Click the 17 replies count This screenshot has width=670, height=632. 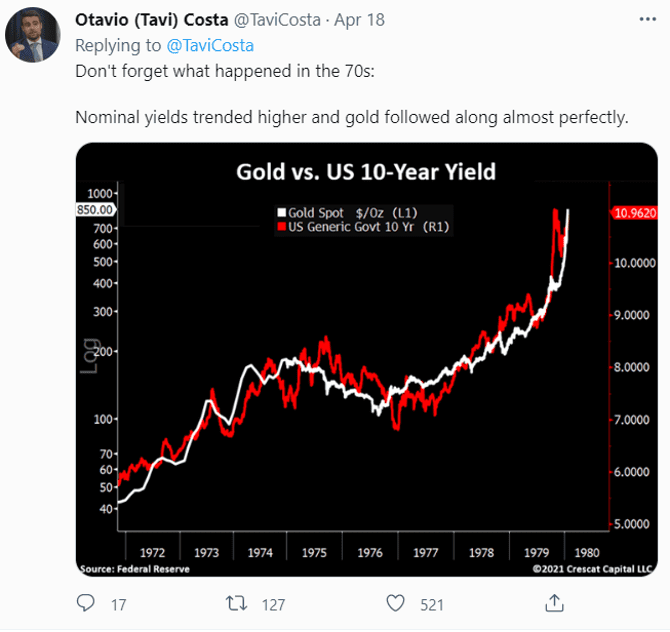click(x=118, y=604)
